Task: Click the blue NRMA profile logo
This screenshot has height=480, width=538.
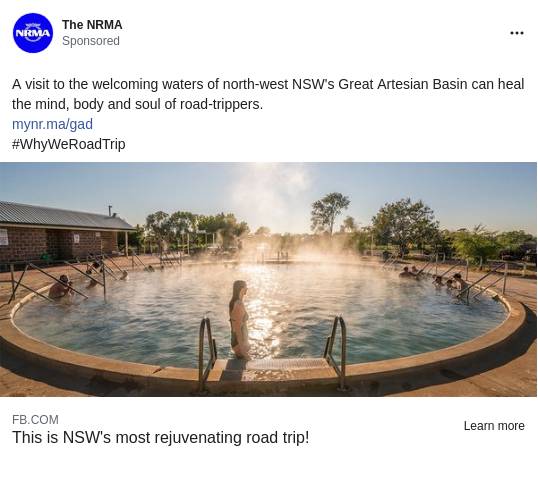Action: (x=33, y=33)
